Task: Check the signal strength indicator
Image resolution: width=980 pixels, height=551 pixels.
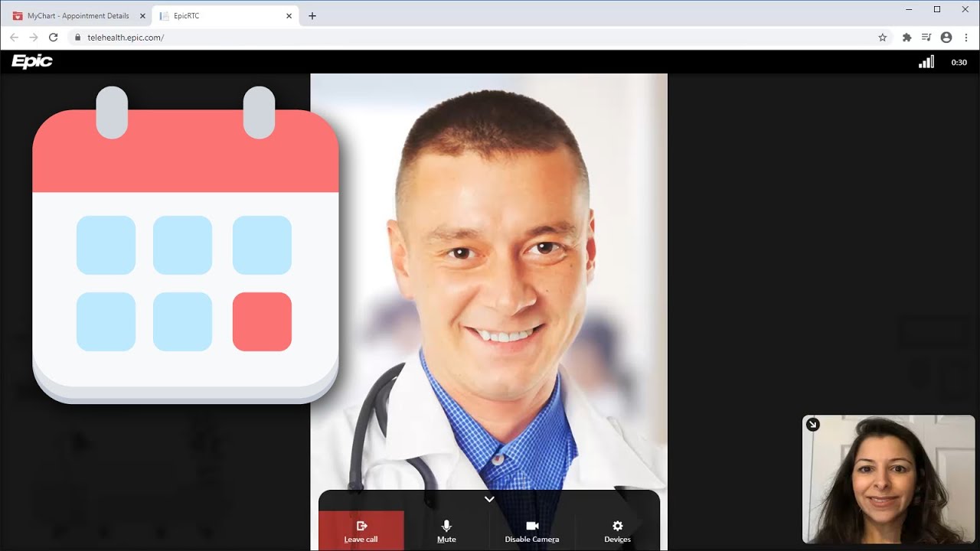Action: point(926,62)
